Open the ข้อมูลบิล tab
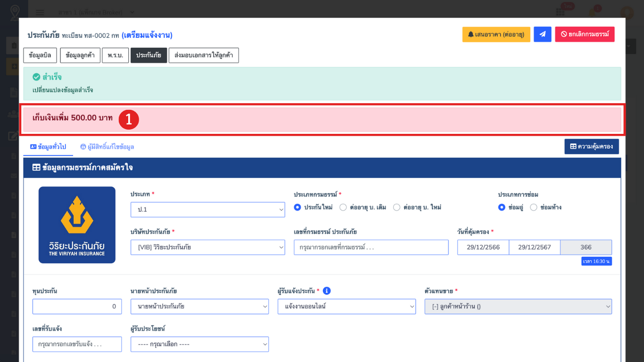644x362 pixels. 40,55
